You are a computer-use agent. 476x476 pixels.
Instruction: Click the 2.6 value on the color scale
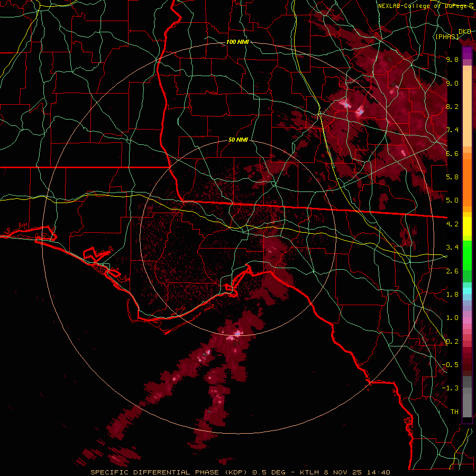pyautogui.click(x=452, y=271)
